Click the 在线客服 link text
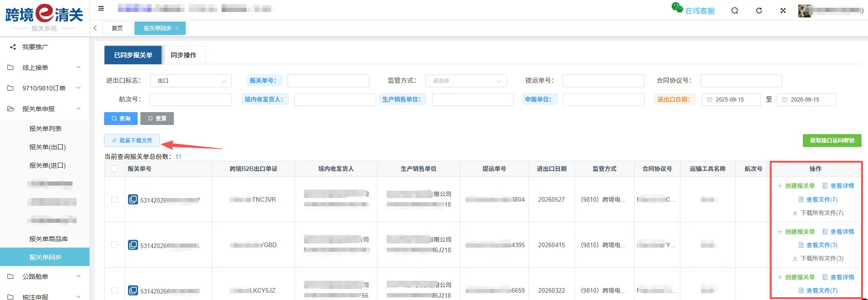The width and height of the screenshot is (868, 300). [700, 11]
